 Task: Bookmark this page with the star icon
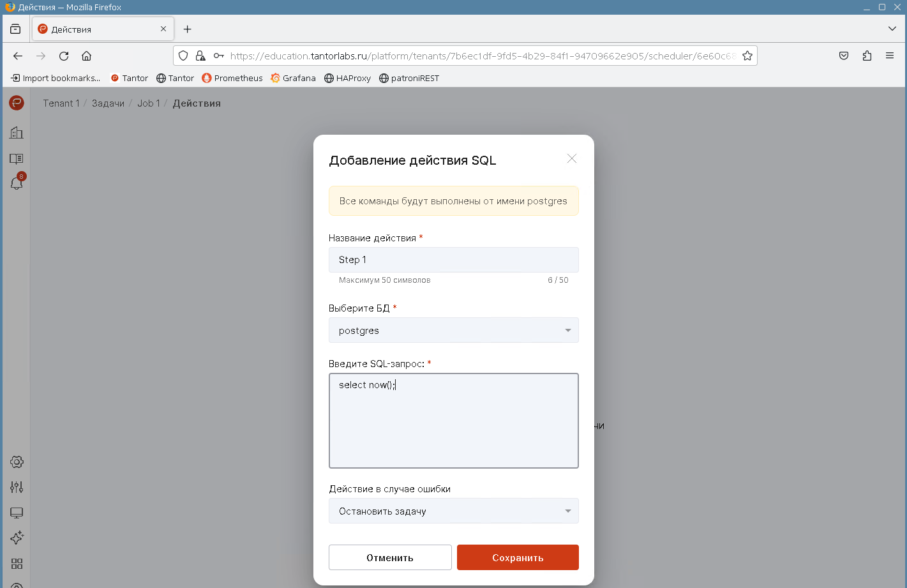[747, 56]
